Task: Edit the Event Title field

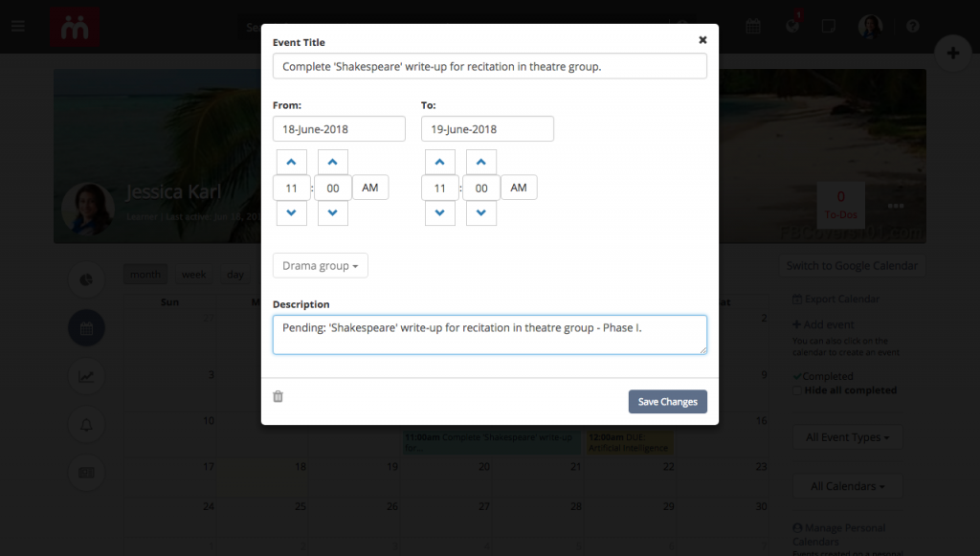Action: click(490, 66)
